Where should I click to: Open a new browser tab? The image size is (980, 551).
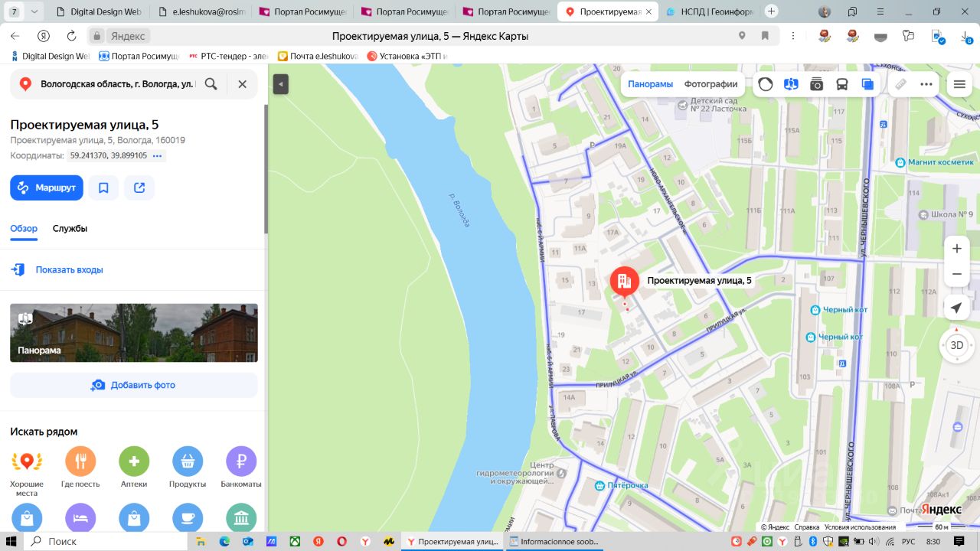point(771,11)
